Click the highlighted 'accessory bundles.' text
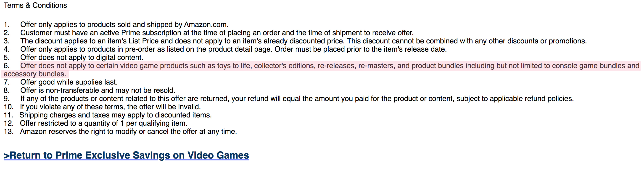This screenshot has width=644, height=170. pos(35,74)
